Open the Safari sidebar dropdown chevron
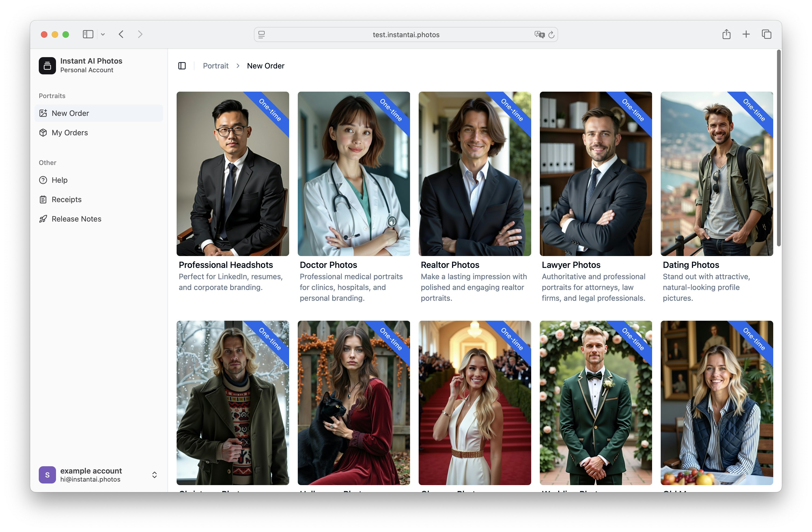Viewport: 812px width, 532px height. click(103, 34)
